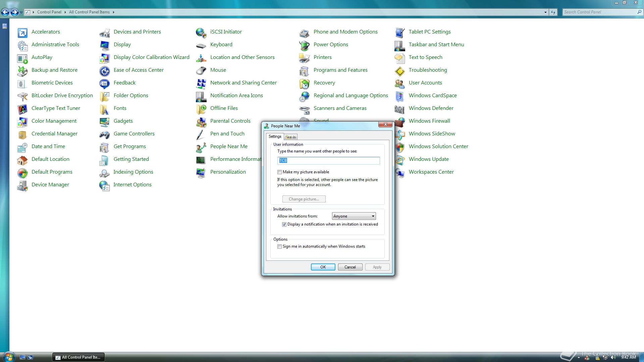Screen dimensions: 644x362
Task: Open the Windows SideShow icon
Action: tap(399, 134)
